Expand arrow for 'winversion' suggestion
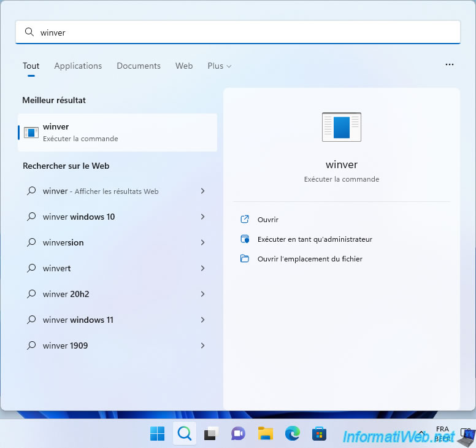 (x=203, y=242)
